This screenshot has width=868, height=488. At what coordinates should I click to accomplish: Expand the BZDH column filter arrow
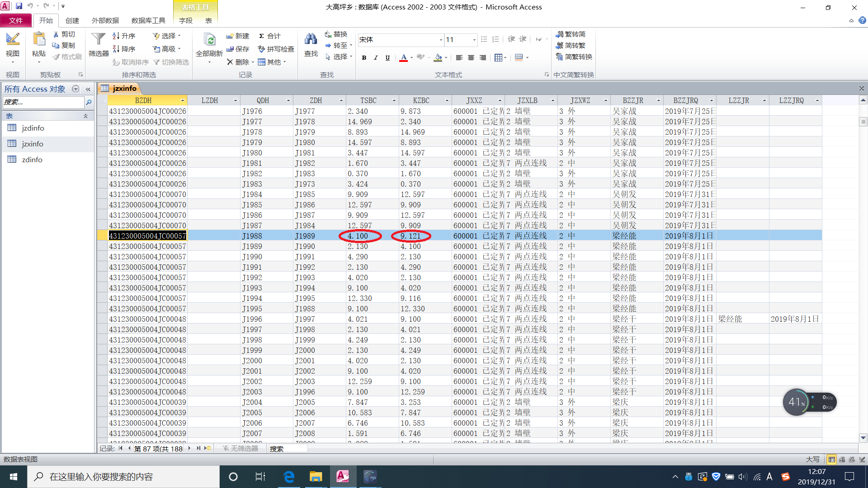pyautogui.click(x=183, y=100)
